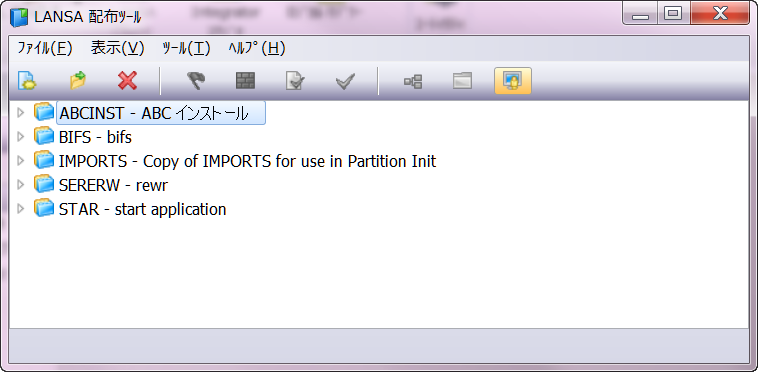Viewport: 758px width, 372px height.
Task: Expand the IMPORTS application node
Action: [20, 160]
